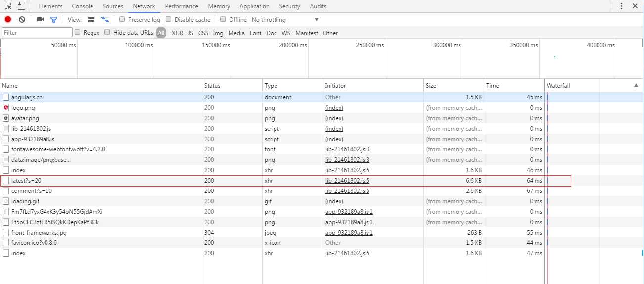The width and height of the screenshot is (644, 284).
Task: Open the Performance tab
Action: [x=182, y=6]
